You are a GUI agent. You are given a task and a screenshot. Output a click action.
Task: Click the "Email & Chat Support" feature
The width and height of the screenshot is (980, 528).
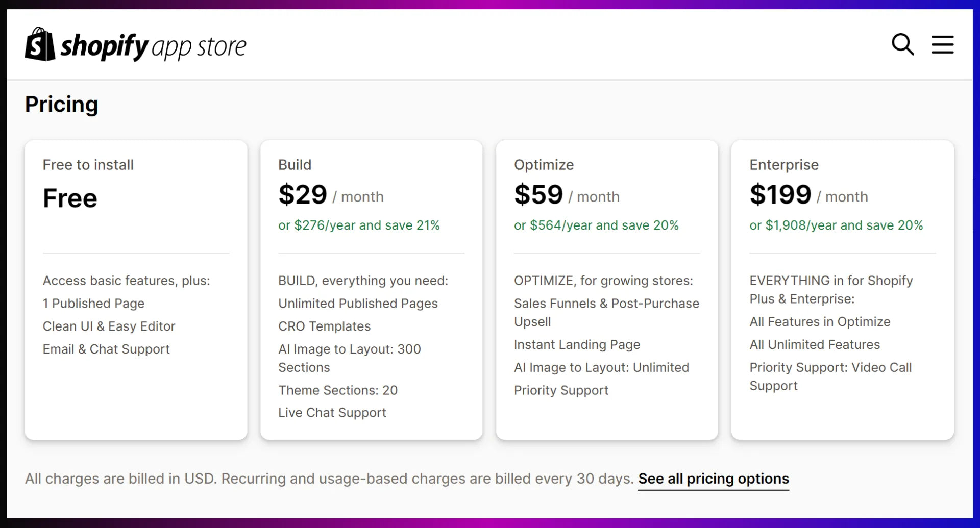pos(106,349)
